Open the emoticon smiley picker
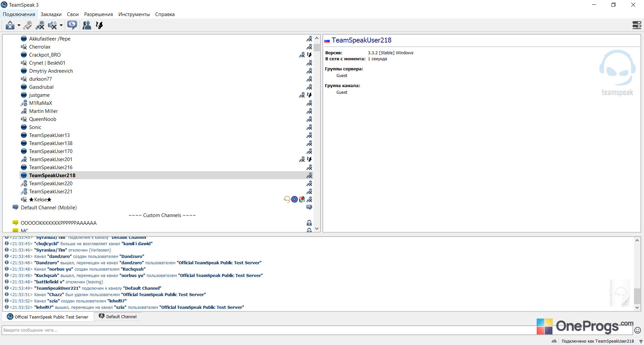The height and width of the screenshot is (345, 644). coord(638,330)
